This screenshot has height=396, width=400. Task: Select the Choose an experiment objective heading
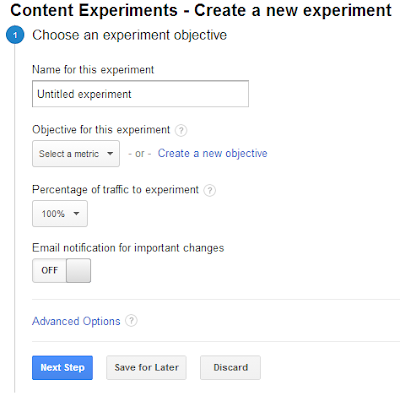129,35
